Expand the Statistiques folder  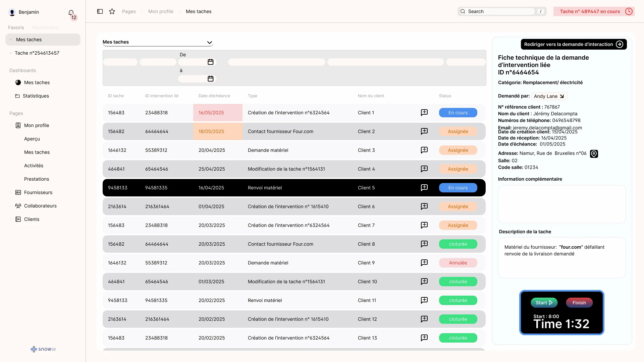11,96
